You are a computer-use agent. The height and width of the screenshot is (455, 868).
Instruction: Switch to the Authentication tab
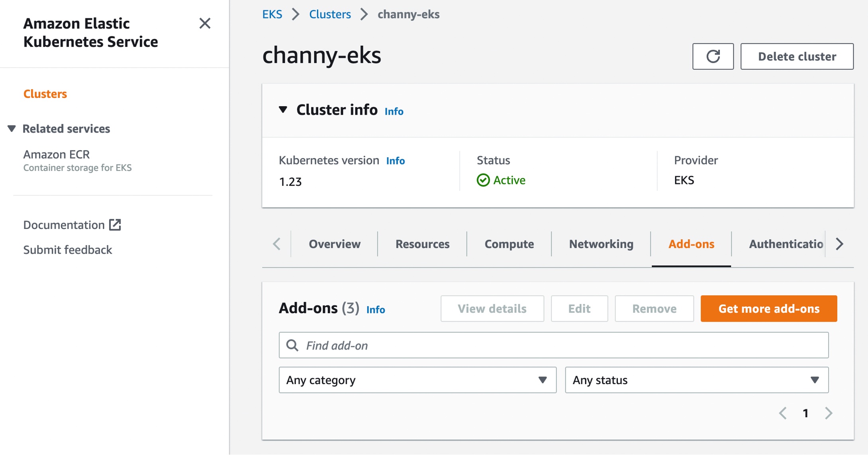(786, 244)
